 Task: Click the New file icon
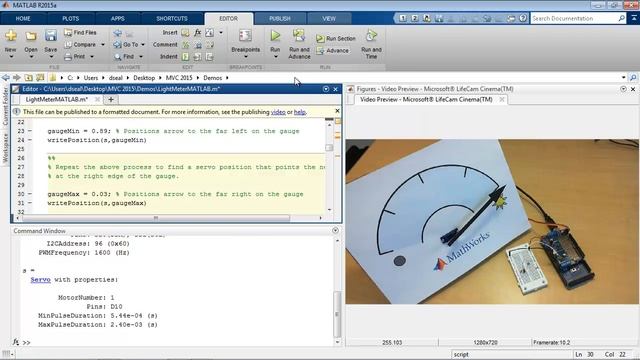(11, 36)
